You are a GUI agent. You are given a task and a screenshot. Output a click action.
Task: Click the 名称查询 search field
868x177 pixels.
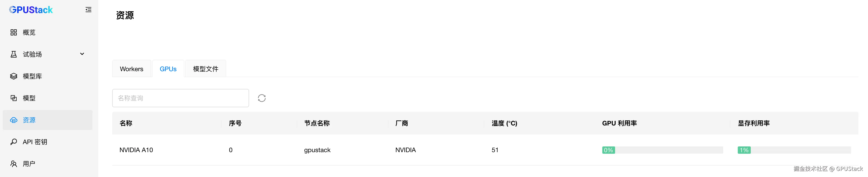pyautogui.click(x=180, y=98)
